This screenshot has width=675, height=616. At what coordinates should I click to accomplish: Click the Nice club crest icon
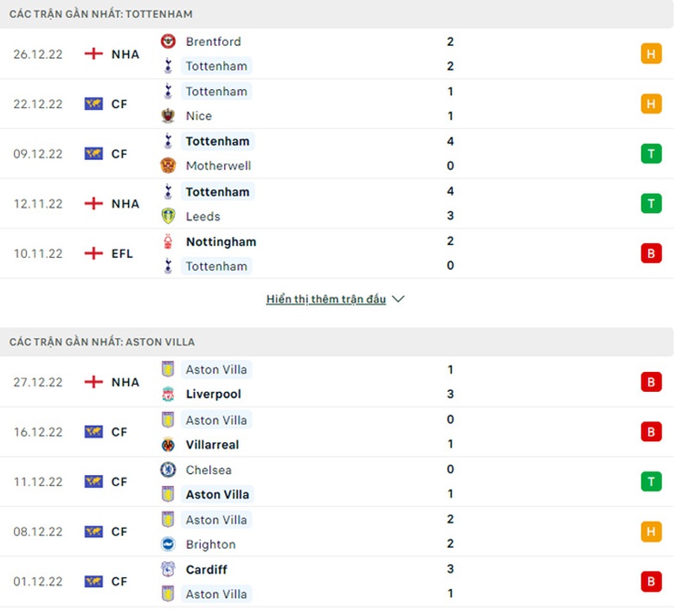[168, 116]
